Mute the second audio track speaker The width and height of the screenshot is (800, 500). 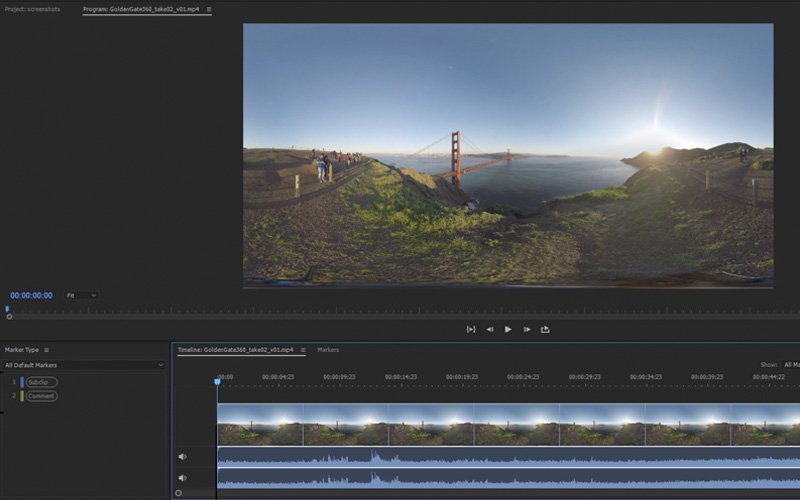(182, 478)
